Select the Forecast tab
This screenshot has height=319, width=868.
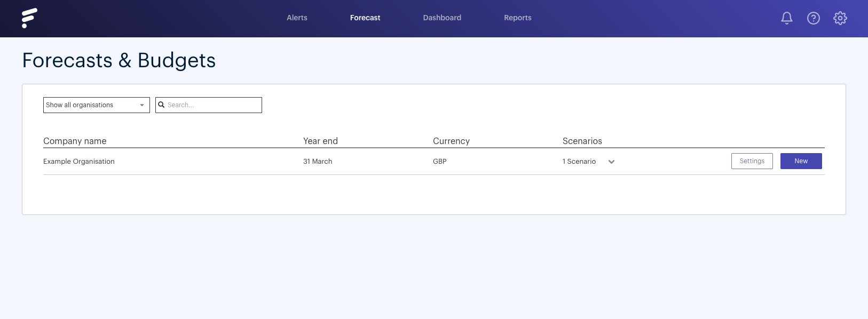pyautogui.click(x=365, y=18)
